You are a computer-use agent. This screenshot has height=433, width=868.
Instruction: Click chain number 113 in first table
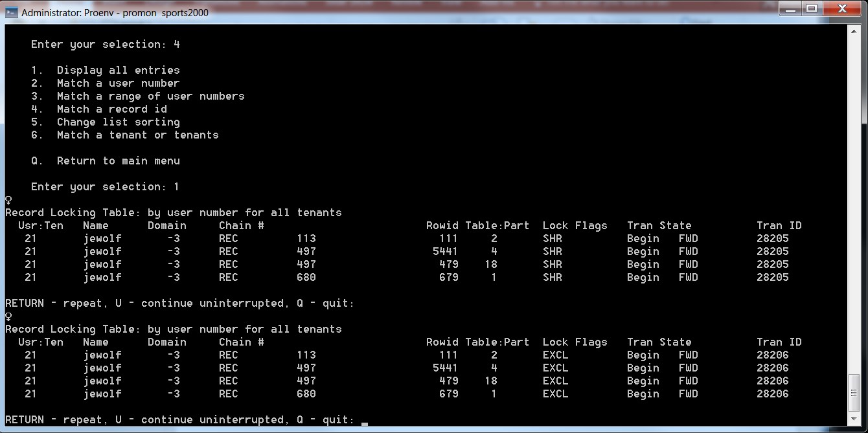(x=306, y=238)
